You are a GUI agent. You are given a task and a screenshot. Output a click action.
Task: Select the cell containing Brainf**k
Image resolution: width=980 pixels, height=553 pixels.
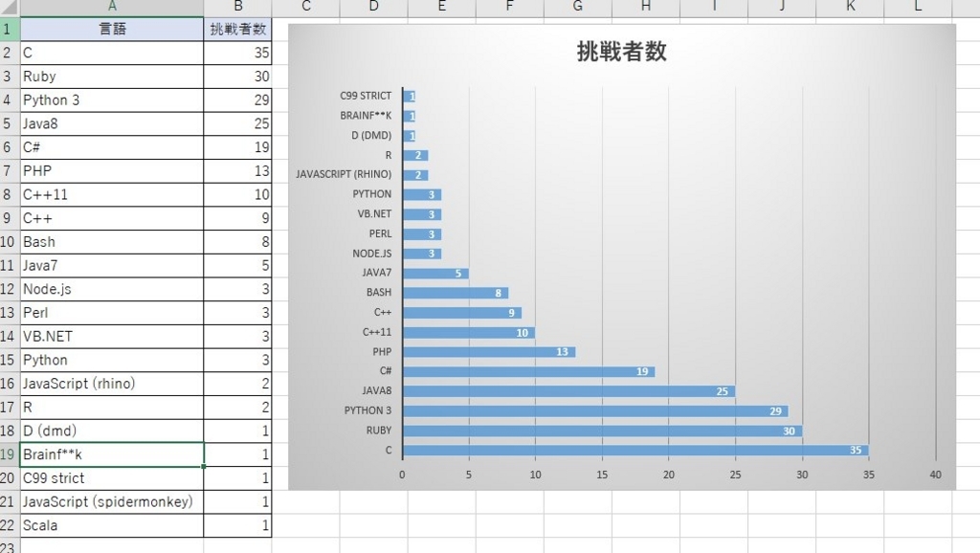[112, 454]
